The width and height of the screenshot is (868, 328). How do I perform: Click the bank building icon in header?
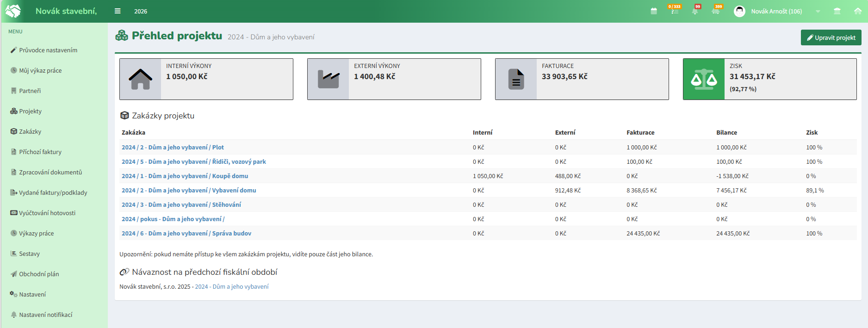[x=837, y=11]
